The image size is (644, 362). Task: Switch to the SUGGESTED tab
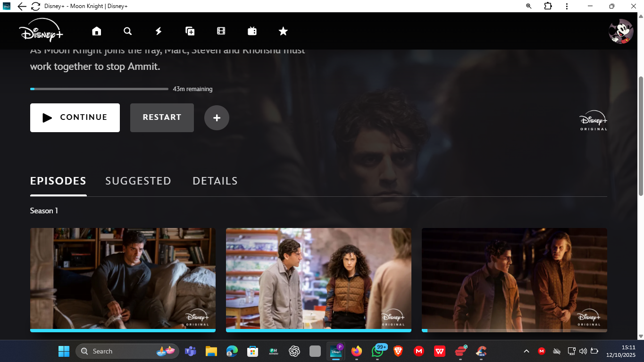(138, 181)
